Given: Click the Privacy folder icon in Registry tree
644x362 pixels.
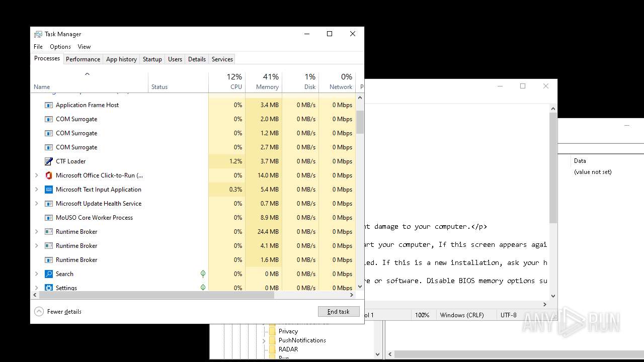Looking at the screenshot, I should pyautogui.click(x=272, y=331).
